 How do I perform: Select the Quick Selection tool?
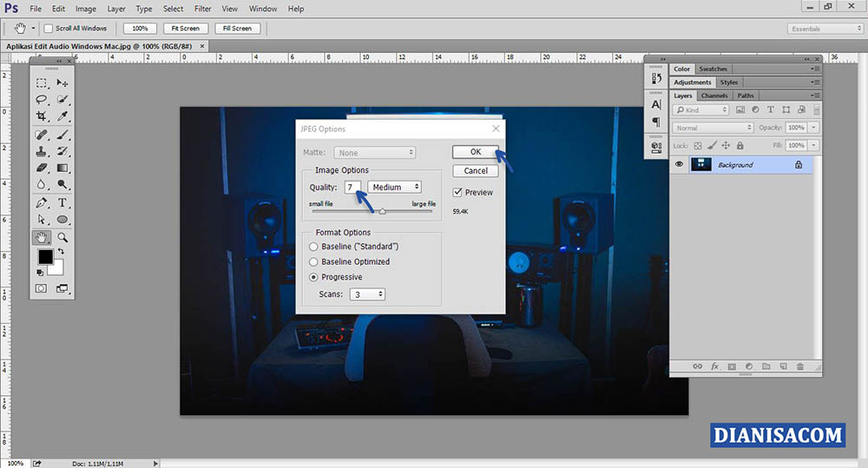62,100
